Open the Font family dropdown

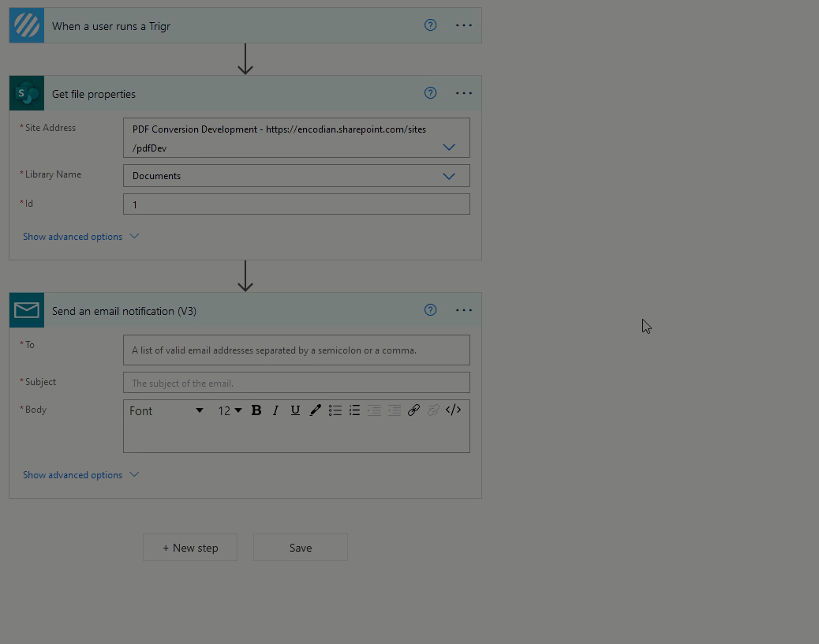[x=166, y=411]
